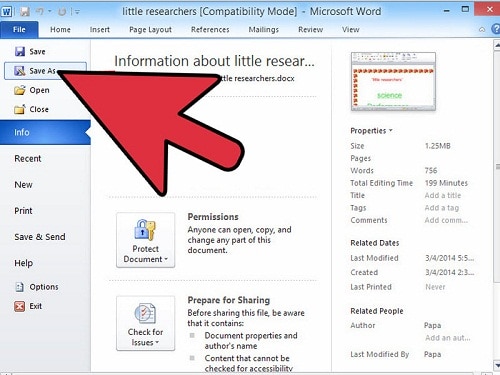This screenshot has height=375, width=500.
Task: Open the Check for Issues dropdown button
Action: [145, 323]
